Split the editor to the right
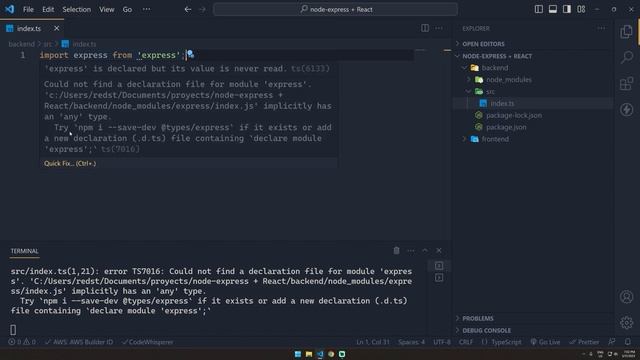 pos(425,28)
